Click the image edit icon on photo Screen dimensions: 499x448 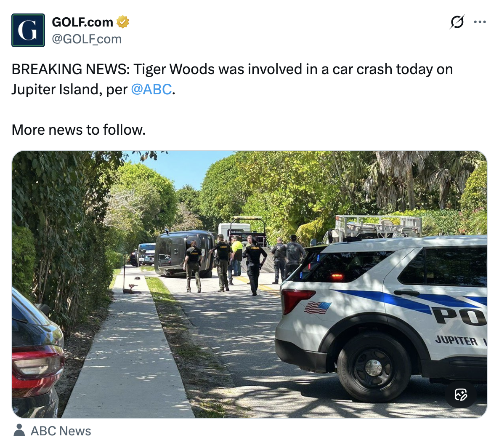(461, 395)
